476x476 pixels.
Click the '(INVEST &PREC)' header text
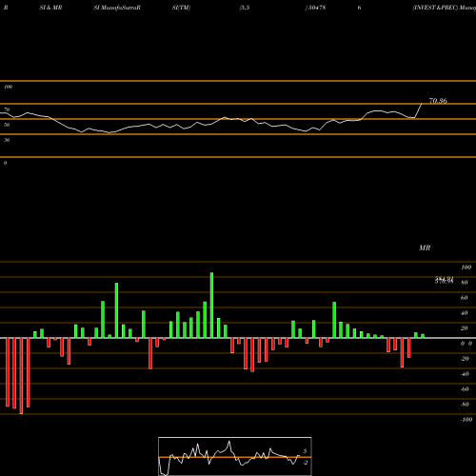[435, 8]
